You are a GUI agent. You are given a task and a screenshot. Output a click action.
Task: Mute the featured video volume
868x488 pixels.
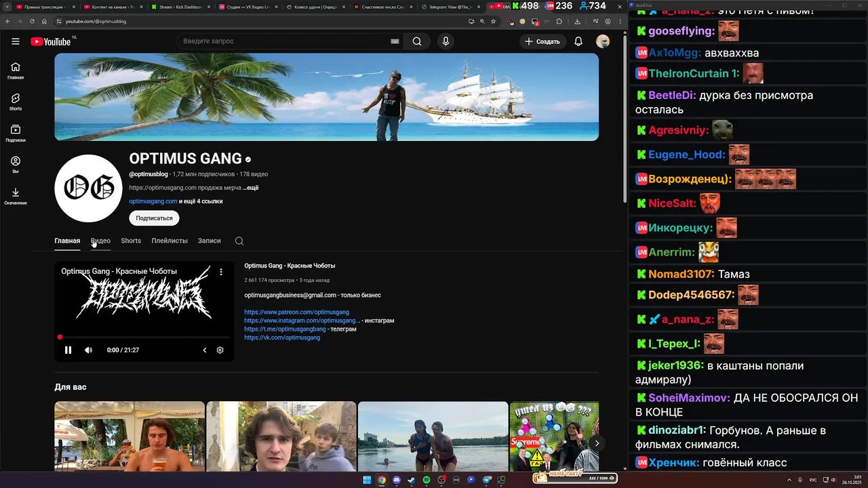pos(88,350)
